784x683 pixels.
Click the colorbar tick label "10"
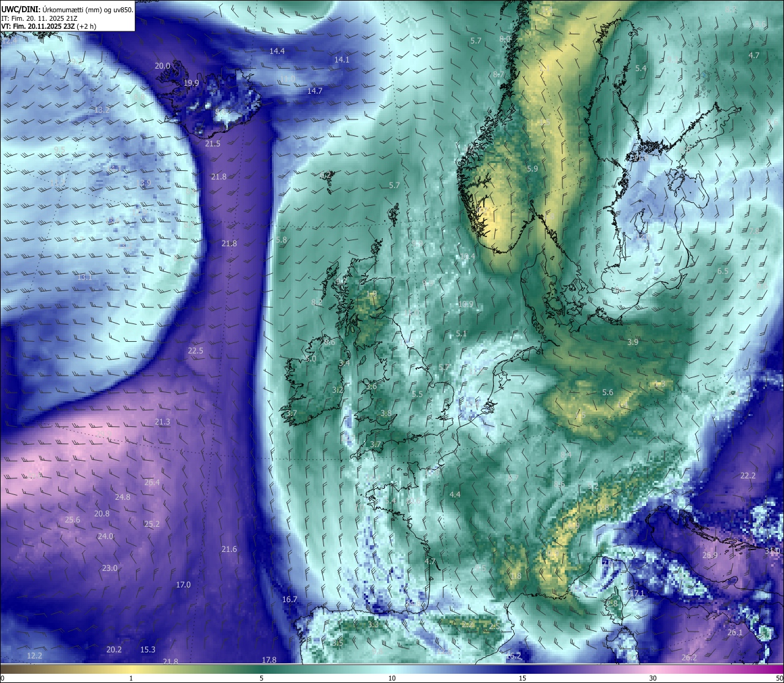click(x=392, y=678)
